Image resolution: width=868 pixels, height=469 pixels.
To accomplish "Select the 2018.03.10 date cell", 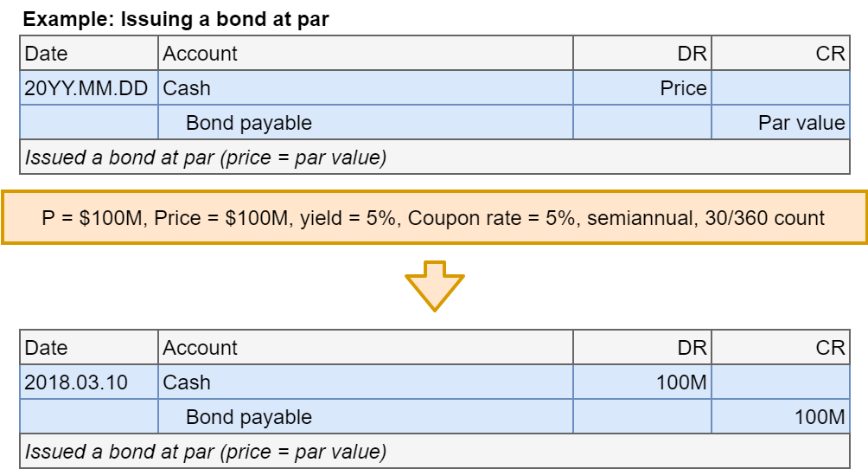I will click(89, 382).
